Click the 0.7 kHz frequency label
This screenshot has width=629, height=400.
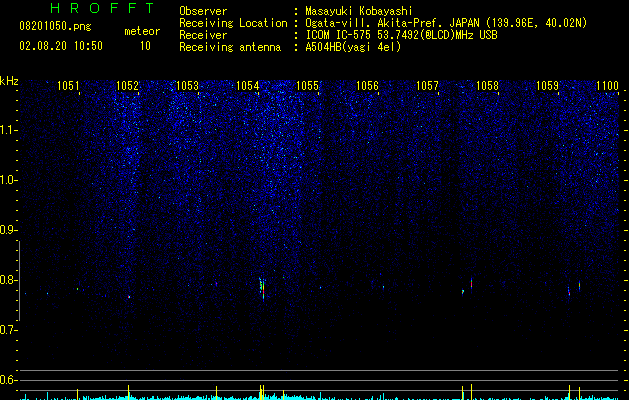tap(8, 330)
